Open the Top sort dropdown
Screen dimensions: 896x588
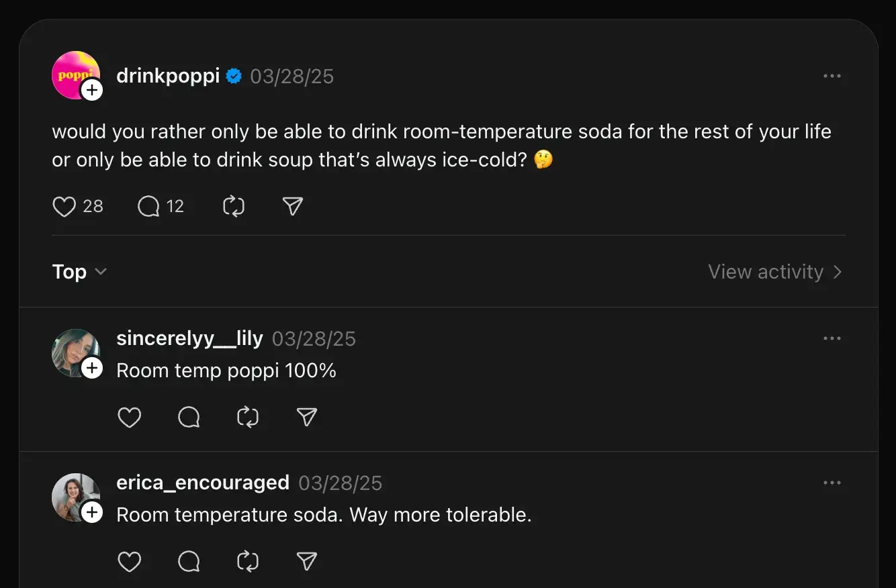click(79, 272)
